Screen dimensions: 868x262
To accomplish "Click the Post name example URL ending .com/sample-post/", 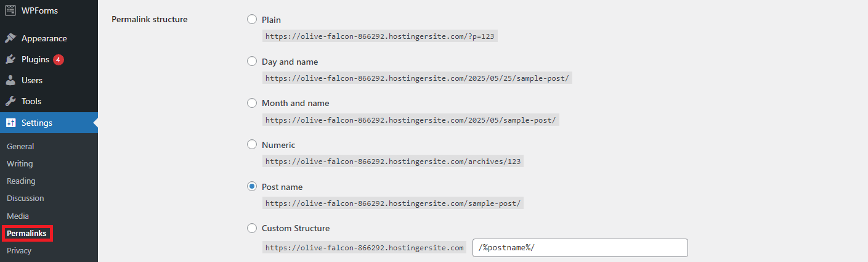I will click(393, 203).
